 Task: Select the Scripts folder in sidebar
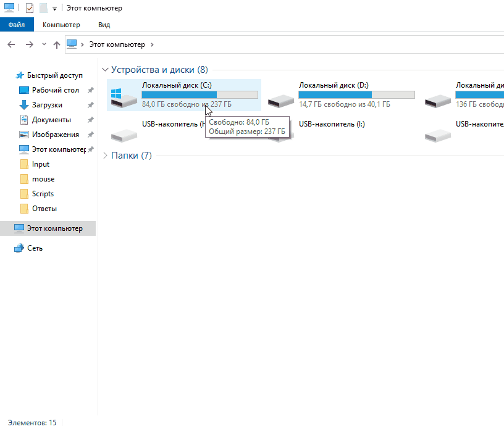[43, 194]
